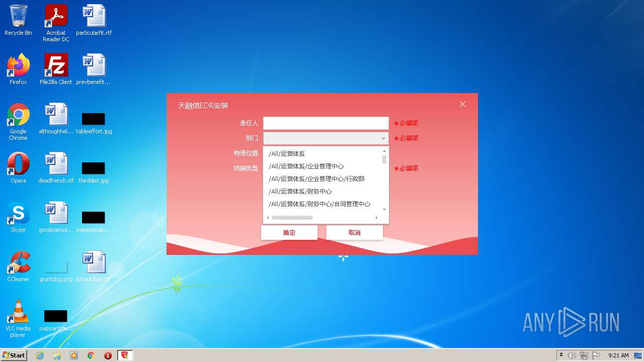Viewport: 644px width, 362px height.
Task: Open network tray icon
Action: (584, 355)
